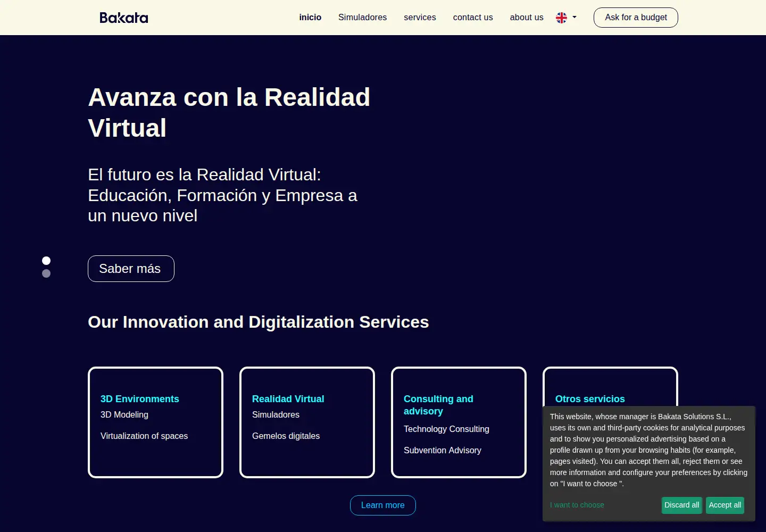Navigate to services in the navbar
Screen dimensions: 766x532
coord(420,18)
